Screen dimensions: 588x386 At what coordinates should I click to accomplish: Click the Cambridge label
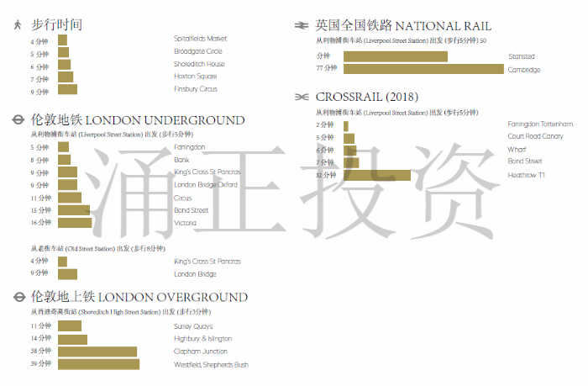[524, 70]
